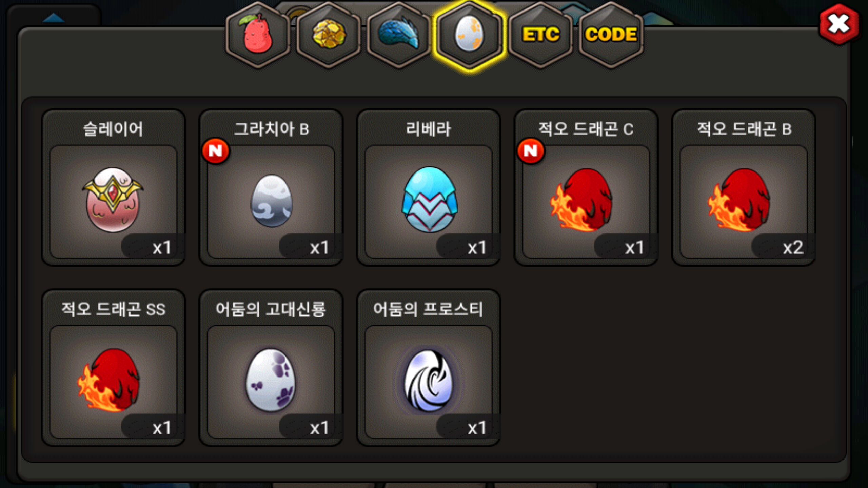
Task: Select the 적오 드래곤 C flame egg
Action: pos(586,187)
